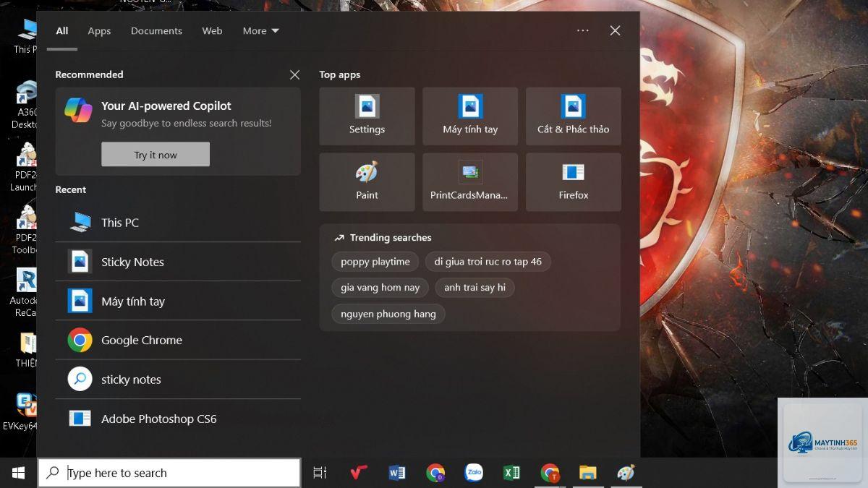The width and height of the screenshot is (868, 488).
Task: Dismiss the Recommended Copilot card
Action: pos(294,74)
